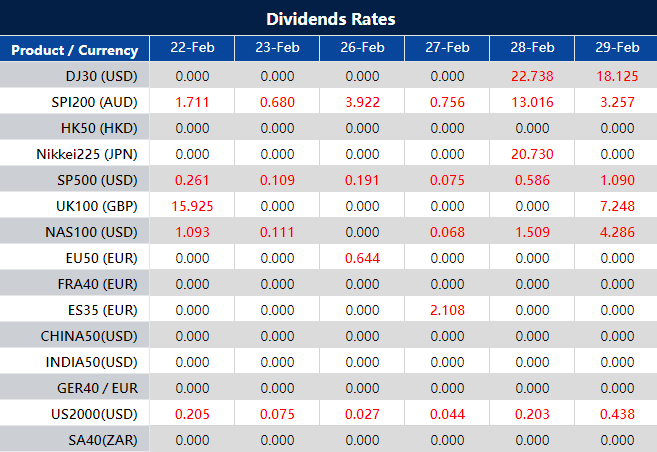The height and width of the screenshot is (452, 657).
Task: Click the 22.738 value in DJ30 row
Action: 532,76
